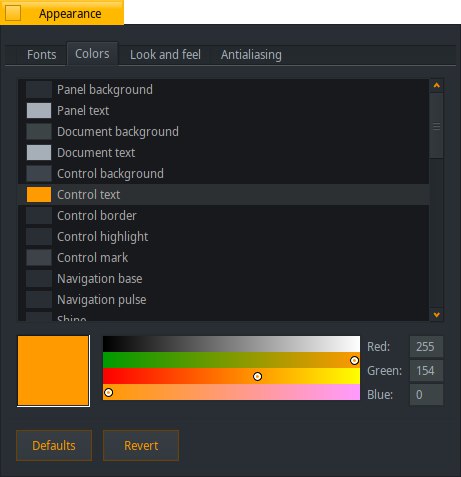The height and width of the screenshot is (477, 461).
Task: Switch to the Fonts tab
Action: pos(41,54)
